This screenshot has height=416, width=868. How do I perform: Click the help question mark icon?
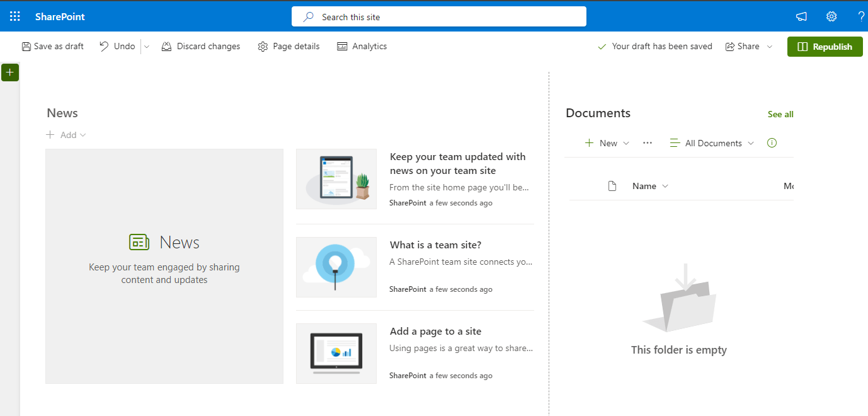[861, 16]
